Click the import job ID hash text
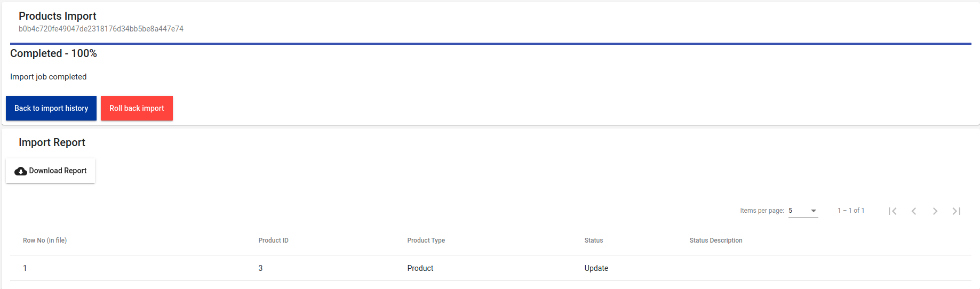The height and width of the screenshot is (289, 980). [x=101, y=29]
